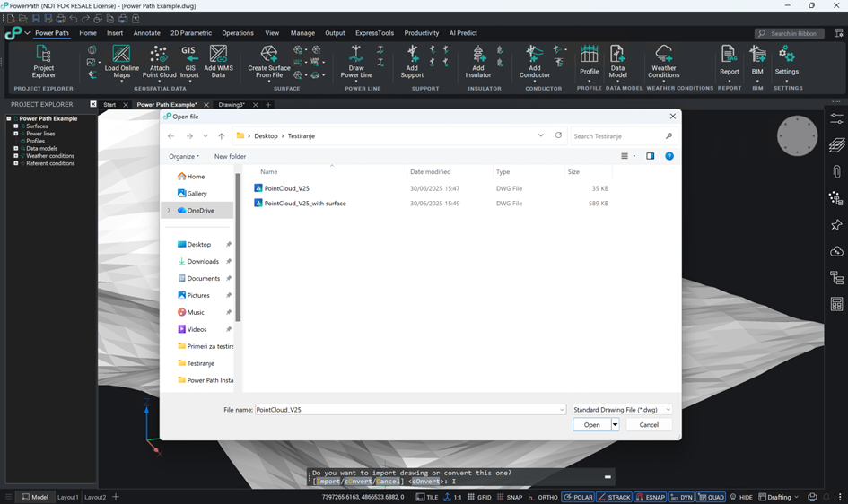The height and width of the screenshot is (504, 848).
Task: Switch to the Drawing3 document tab
Action: 232,104
